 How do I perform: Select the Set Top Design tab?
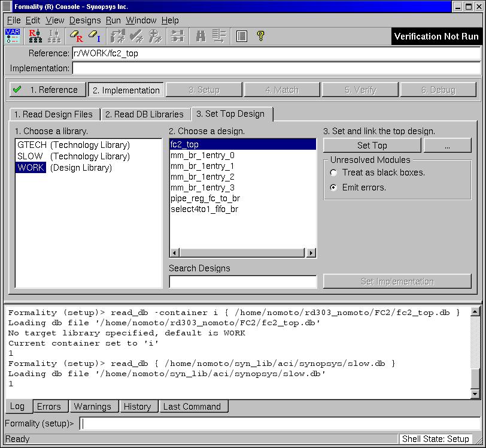pos(231,114)
